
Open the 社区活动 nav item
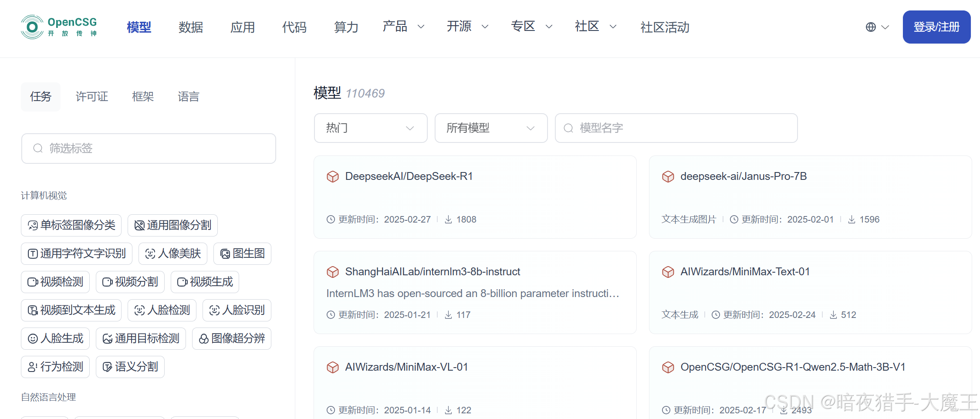[665, 27]
